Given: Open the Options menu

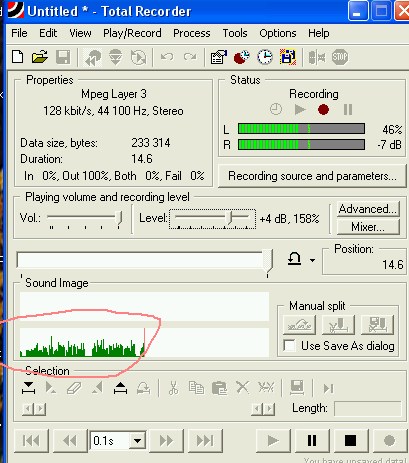Looking at the screenshot, I should point(278,33).
